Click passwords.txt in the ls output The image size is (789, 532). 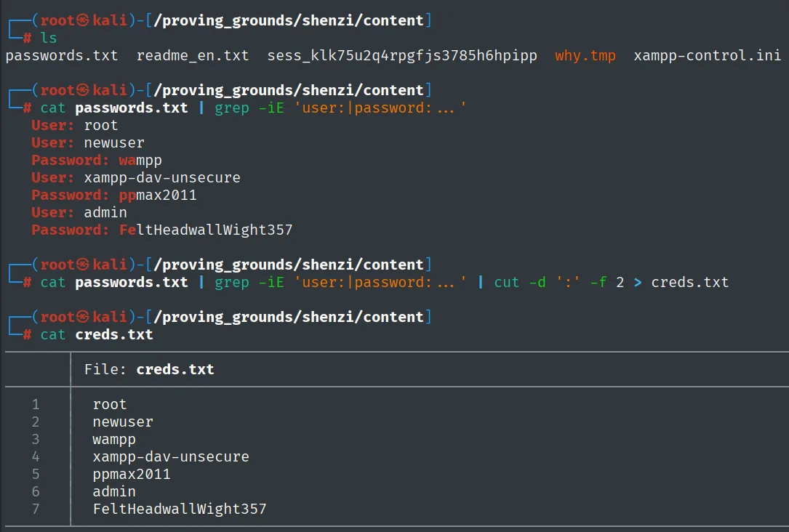(61, 55)
